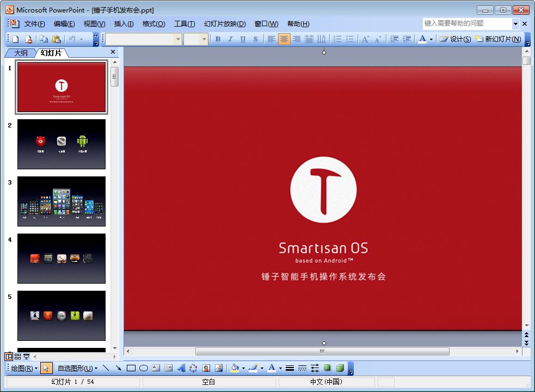Insert a text box from drawing toolbar
The image size is (535, 392).
point(156,368)
